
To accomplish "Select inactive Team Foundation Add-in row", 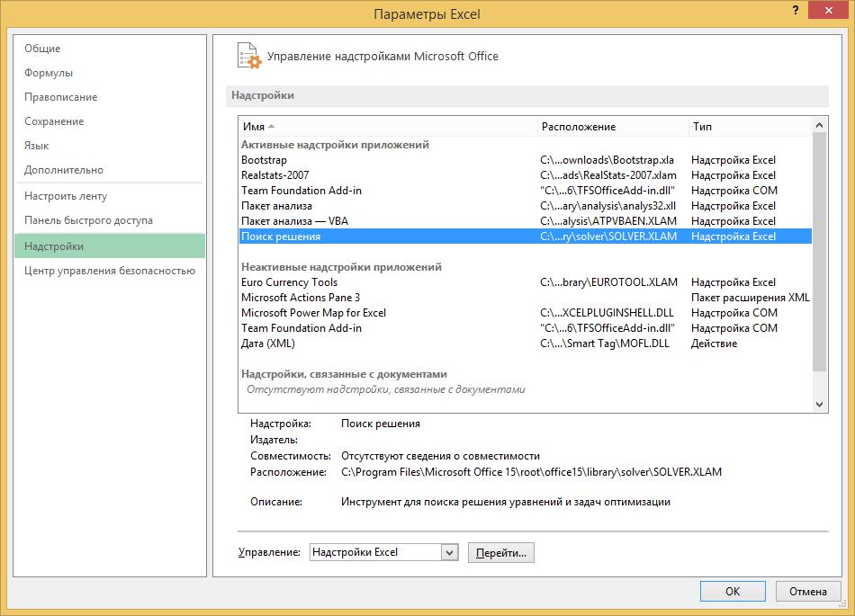I will click(x=525, y=328).
